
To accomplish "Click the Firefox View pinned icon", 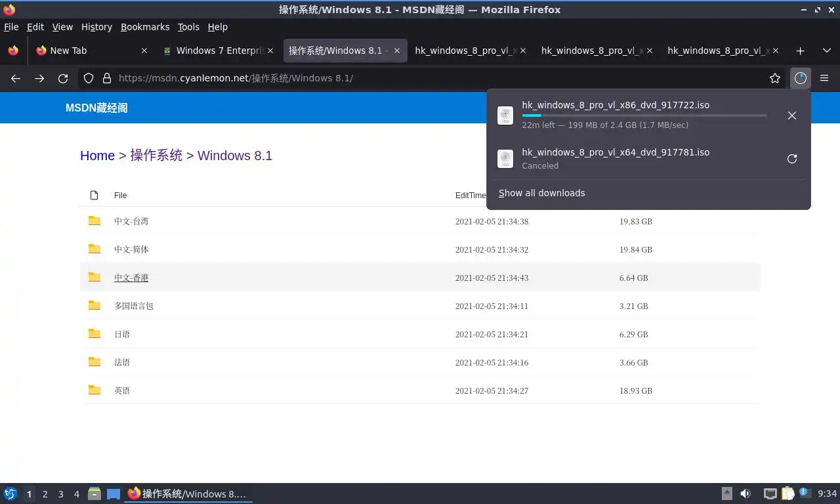I will 12,51.
